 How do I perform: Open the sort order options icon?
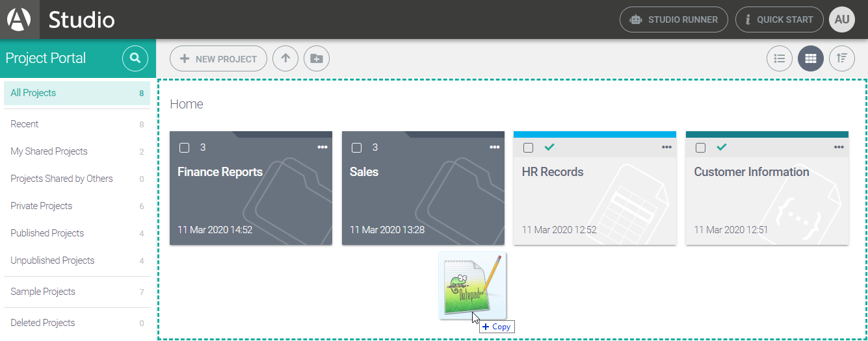(842, 58)
